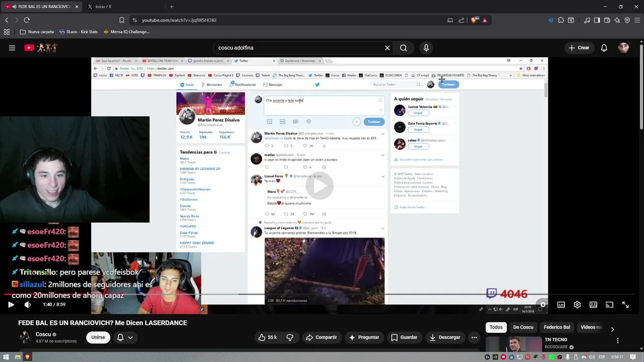Open player settings gear
The height and width of the screenshot is (362, 644).
[577, 304]
